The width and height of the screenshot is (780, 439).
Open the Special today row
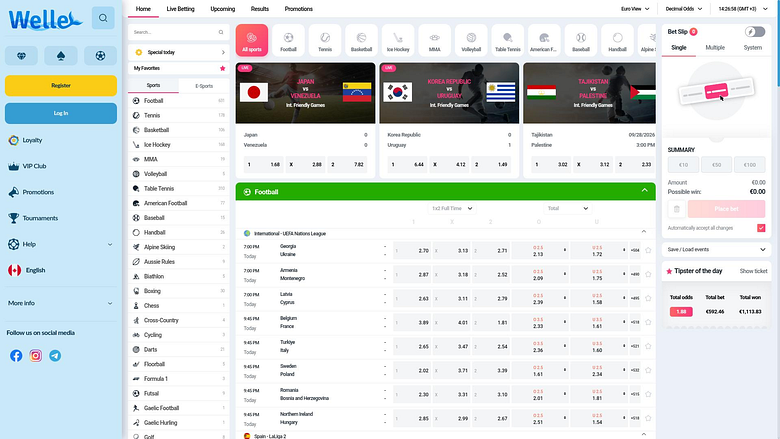[x=179, y=52]
